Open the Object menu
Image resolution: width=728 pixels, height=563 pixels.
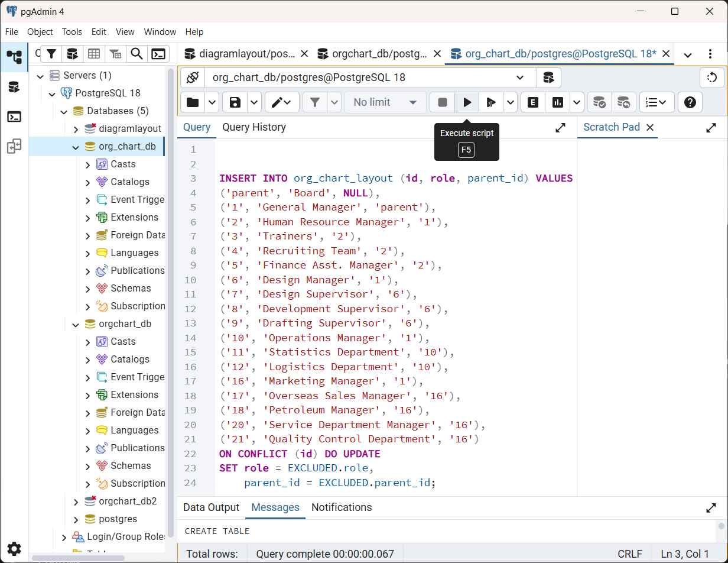(40, 32)
